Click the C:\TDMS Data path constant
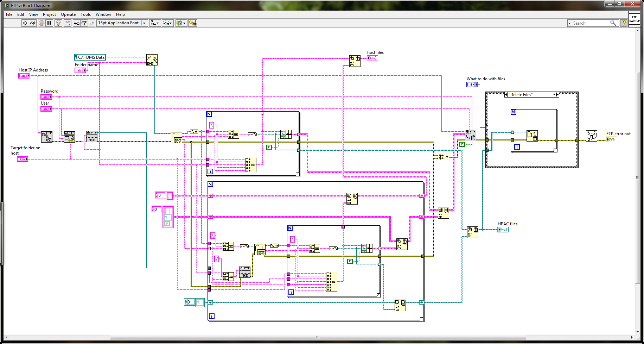The image size is (644, 344). [x=90, y=57]
